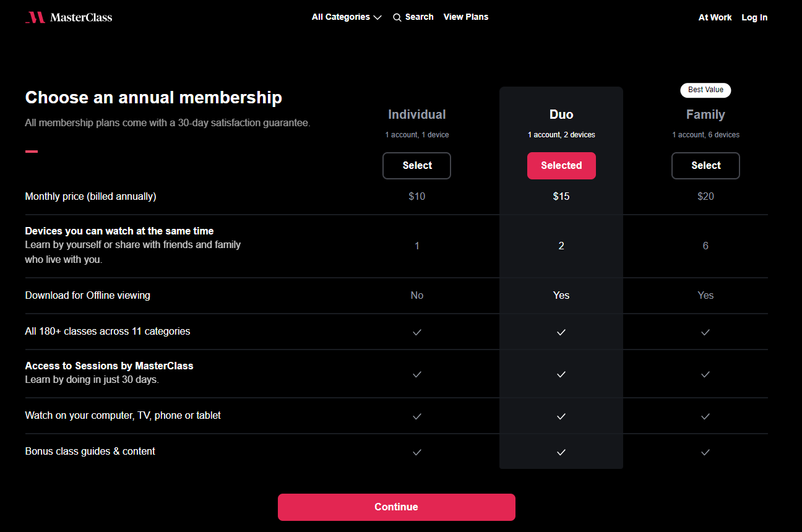Select the Individual plan
The width and height of the screenshot is (802, 532).
pyautogui.click(x=416, y=166)
